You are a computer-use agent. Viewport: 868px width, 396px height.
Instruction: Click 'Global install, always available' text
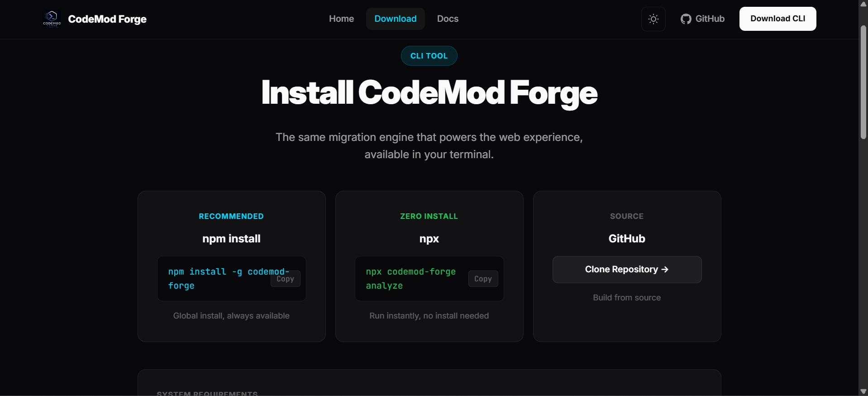click(231, 316)
